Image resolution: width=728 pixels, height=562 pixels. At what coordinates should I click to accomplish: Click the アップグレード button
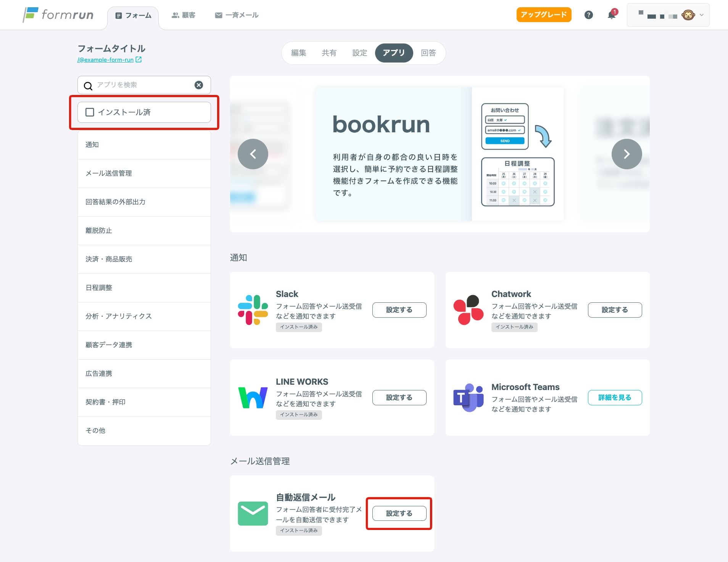click(543, 15)
